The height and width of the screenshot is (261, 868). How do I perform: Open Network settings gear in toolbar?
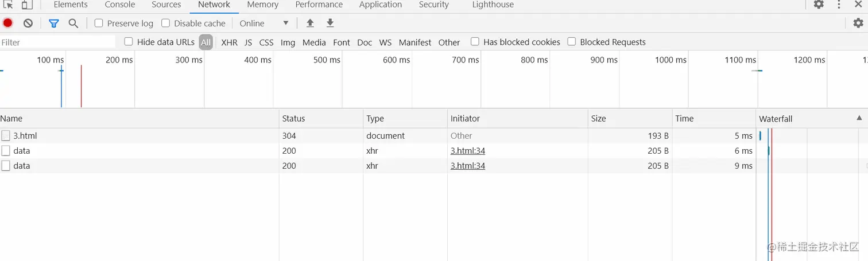(x=858, y=23)
